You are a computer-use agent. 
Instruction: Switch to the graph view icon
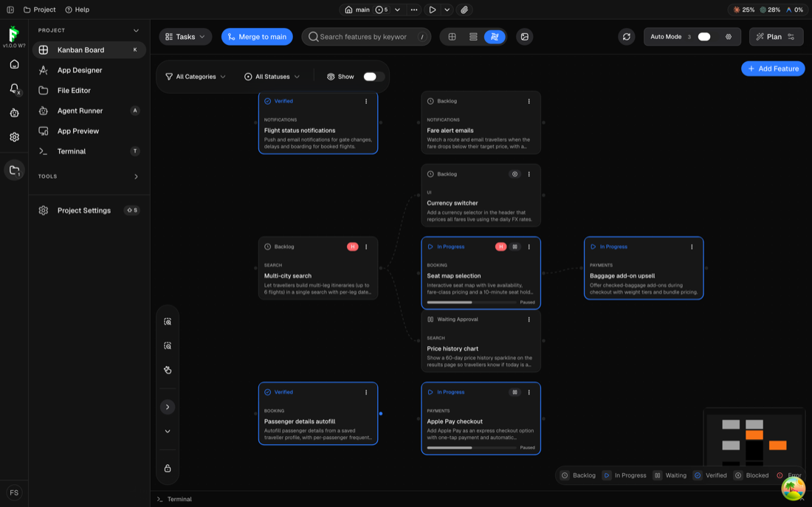pyautogui.click(x=495, y=37)
